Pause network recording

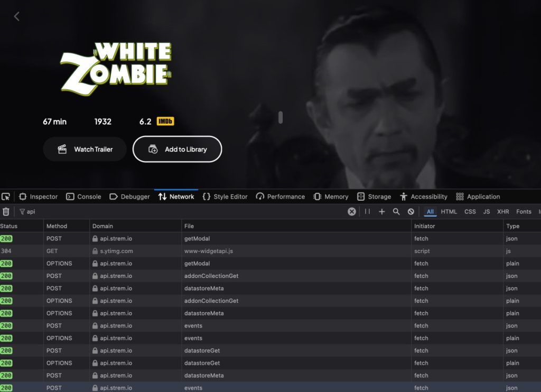click(x=367, y=211)
